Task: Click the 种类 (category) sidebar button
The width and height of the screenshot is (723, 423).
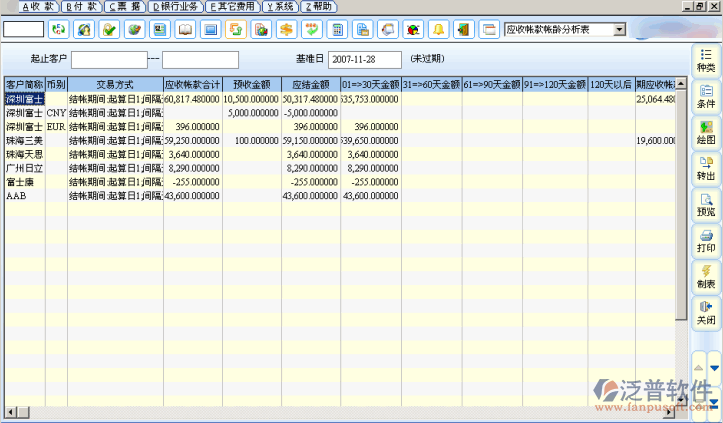Action: (706, 59)
